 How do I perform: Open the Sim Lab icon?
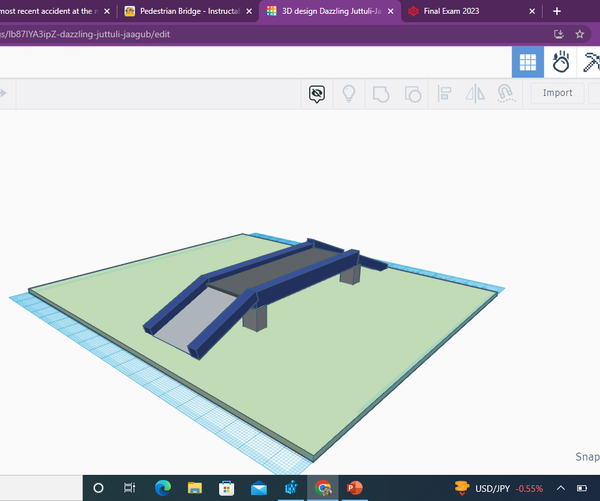coord(561,62)
